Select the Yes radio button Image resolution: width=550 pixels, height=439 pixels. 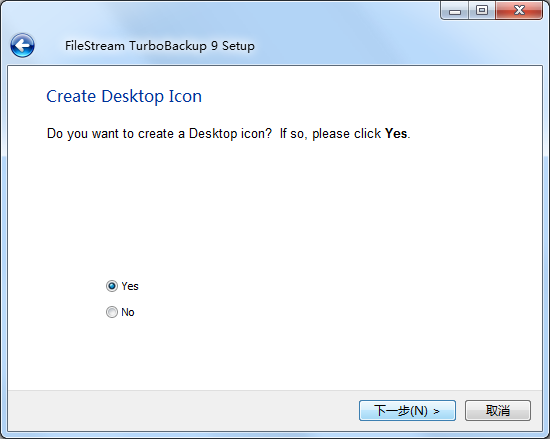coord(112,286)
